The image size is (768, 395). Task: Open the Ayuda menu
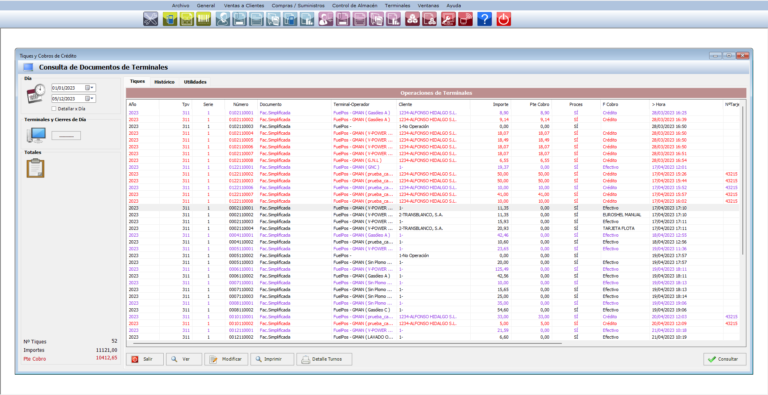click(x=454, y=5)
